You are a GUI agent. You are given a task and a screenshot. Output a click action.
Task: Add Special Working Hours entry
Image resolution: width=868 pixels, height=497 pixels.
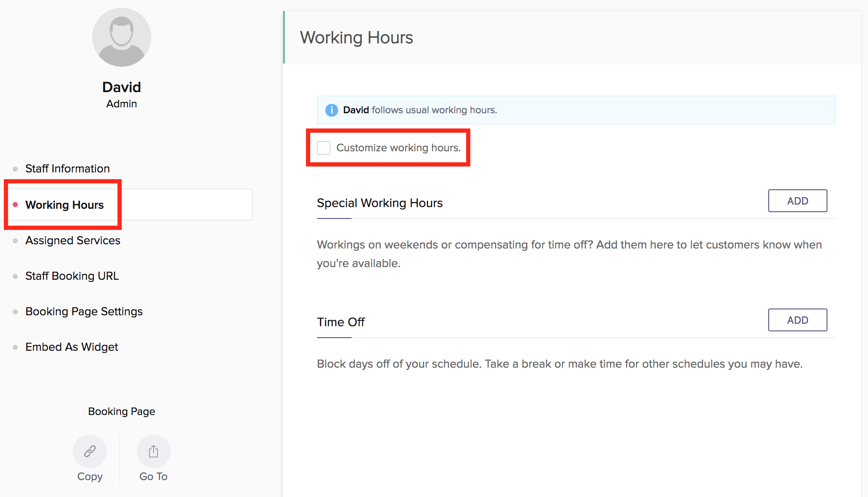tap(797, 201)
